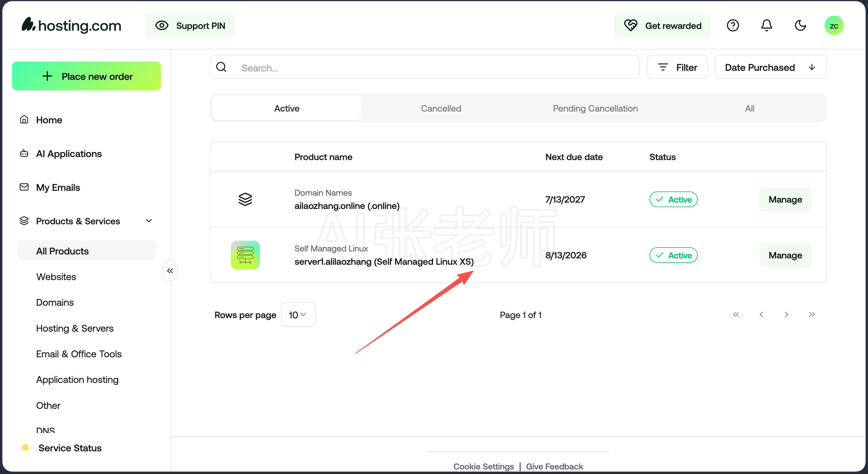Viewport: 868px width, 474px height.
Task: Switch to the Pending Cancellation tab
Action: pos(596,108)
